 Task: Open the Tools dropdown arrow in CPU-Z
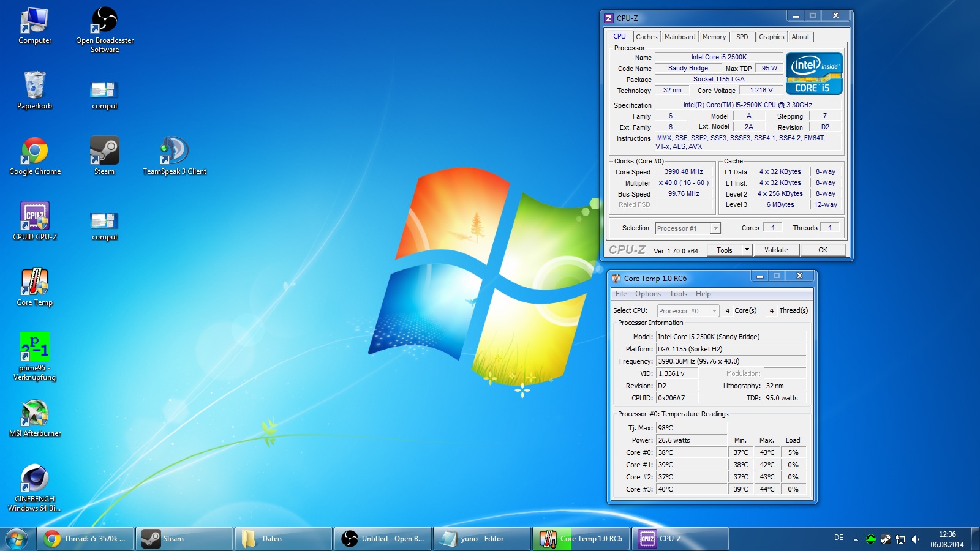click(747, 250)
